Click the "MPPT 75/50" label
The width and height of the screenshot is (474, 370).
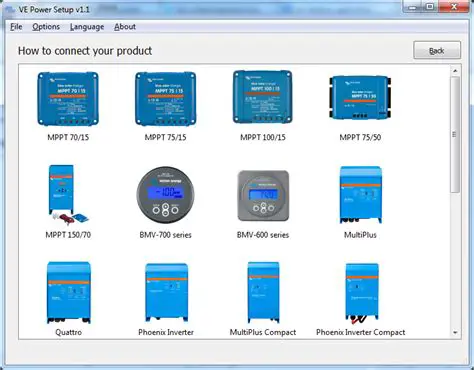(x=360, y=137)
